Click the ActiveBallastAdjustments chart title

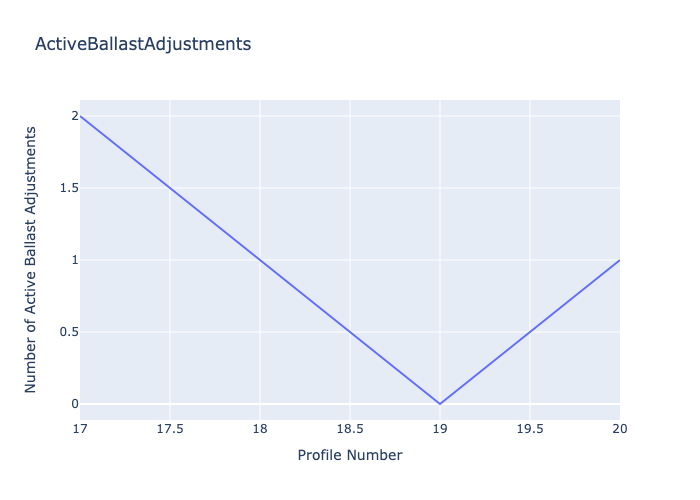point(143,45)
